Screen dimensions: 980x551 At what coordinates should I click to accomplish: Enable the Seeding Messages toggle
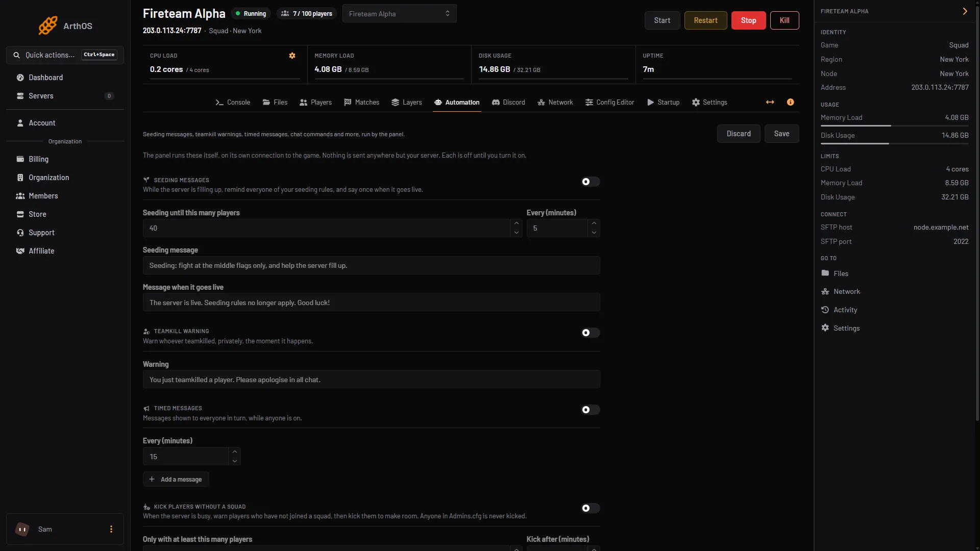[x=591, y=182]
